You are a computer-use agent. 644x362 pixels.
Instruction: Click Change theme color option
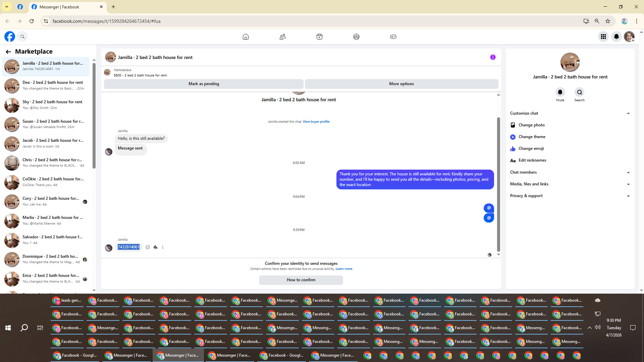click(x=532, y=137)
